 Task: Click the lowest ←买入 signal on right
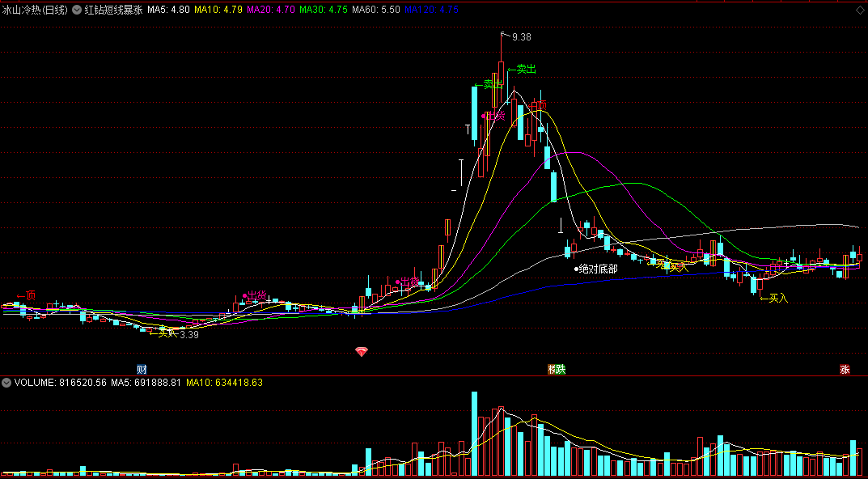point(774,299)
